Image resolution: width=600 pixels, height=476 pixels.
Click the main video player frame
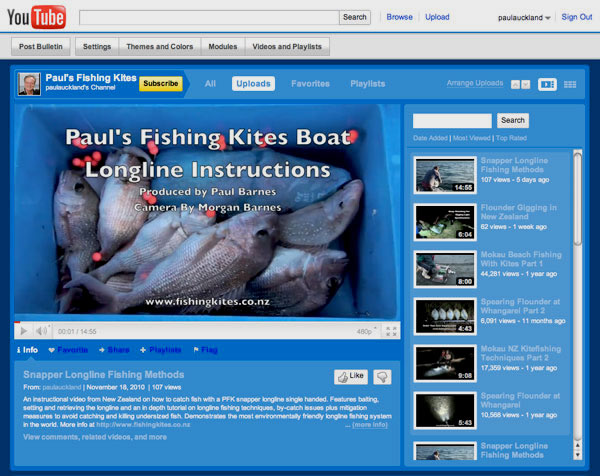(207, 213)
